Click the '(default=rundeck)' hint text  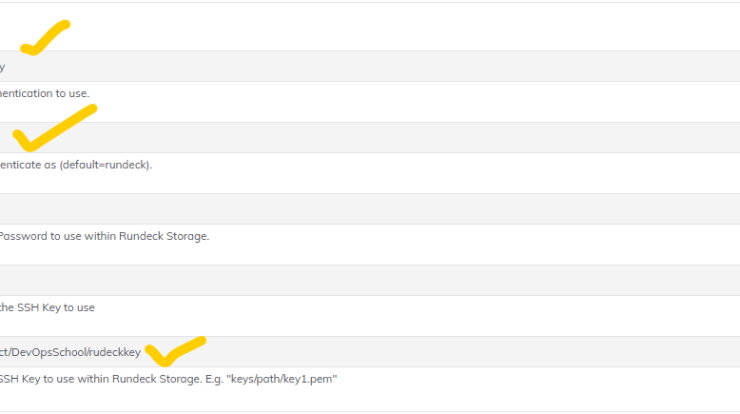[x=106, y=165]
